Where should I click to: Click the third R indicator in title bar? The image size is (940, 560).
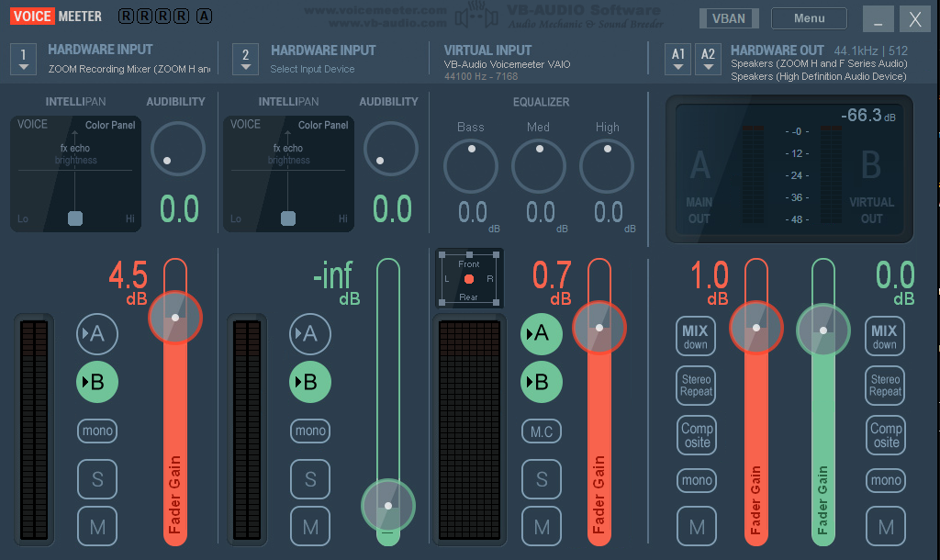pos(162,17)
